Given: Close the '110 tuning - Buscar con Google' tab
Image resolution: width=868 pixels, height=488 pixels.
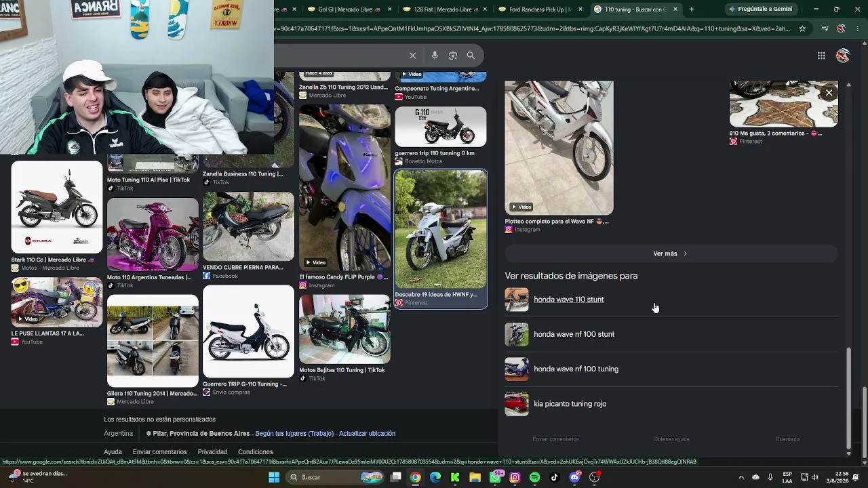Looking at the screenshot, I should coord(675,9).
